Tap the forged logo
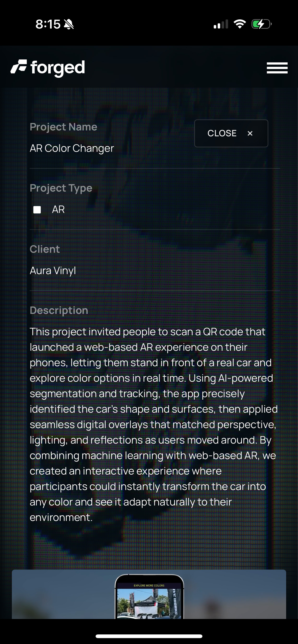298x644 pixels. (x=48, y=68)
